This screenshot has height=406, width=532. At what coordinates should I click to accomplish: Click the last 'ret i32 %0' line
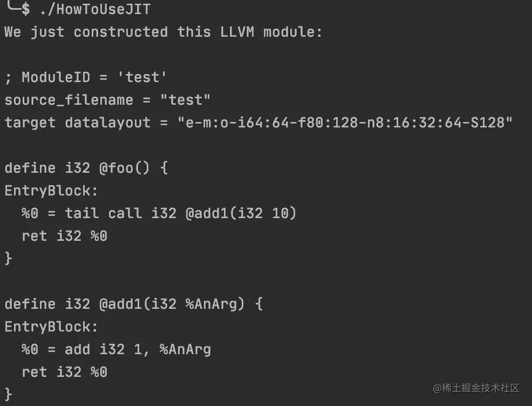click(x=64, y=372)
